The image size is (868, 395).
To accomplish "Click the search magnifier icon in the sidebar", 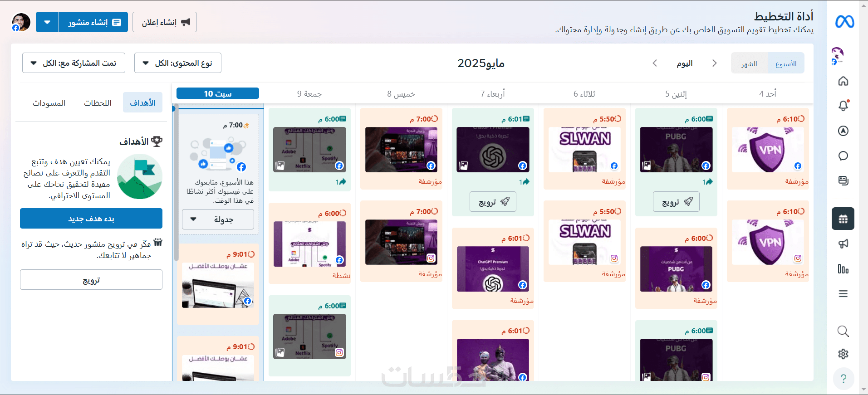I will (x=843, y=331).
